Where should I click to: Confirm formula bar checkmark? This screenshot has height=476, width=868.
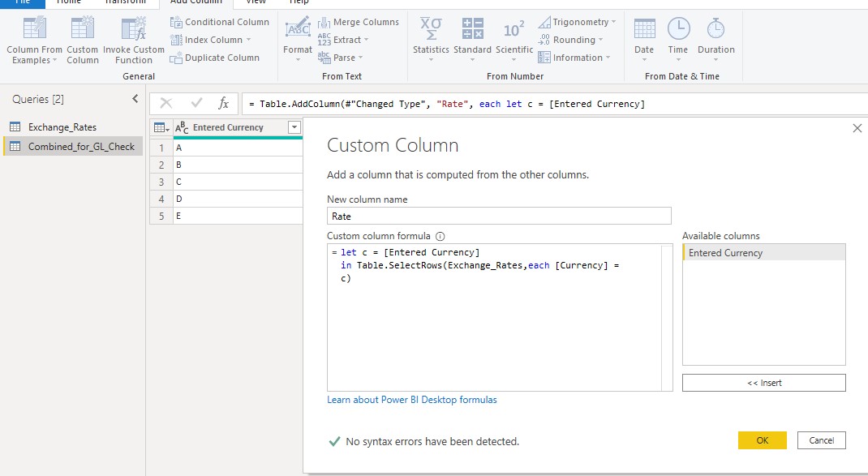coord(196,103)
